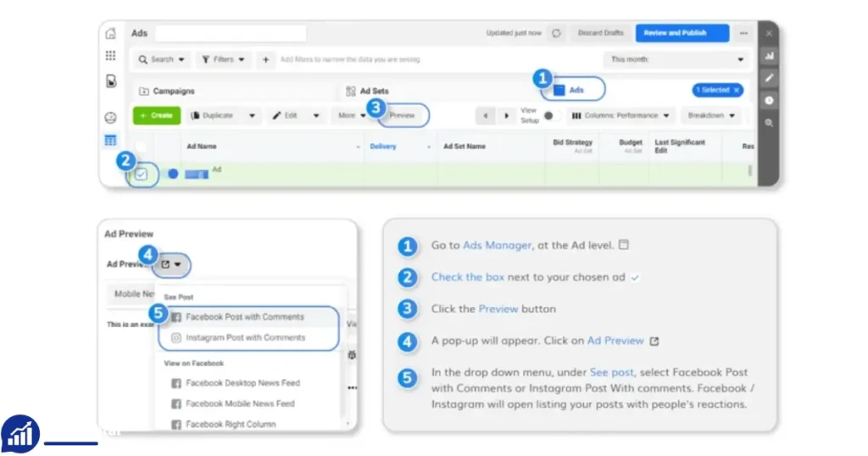
Task: Choose Facebook Right Column
Action: click(231, 425)
